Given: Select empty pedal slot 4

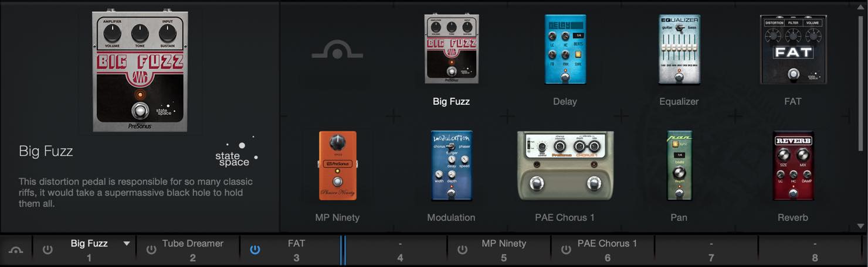Looking at the screenshot, I should pos(396,250).
